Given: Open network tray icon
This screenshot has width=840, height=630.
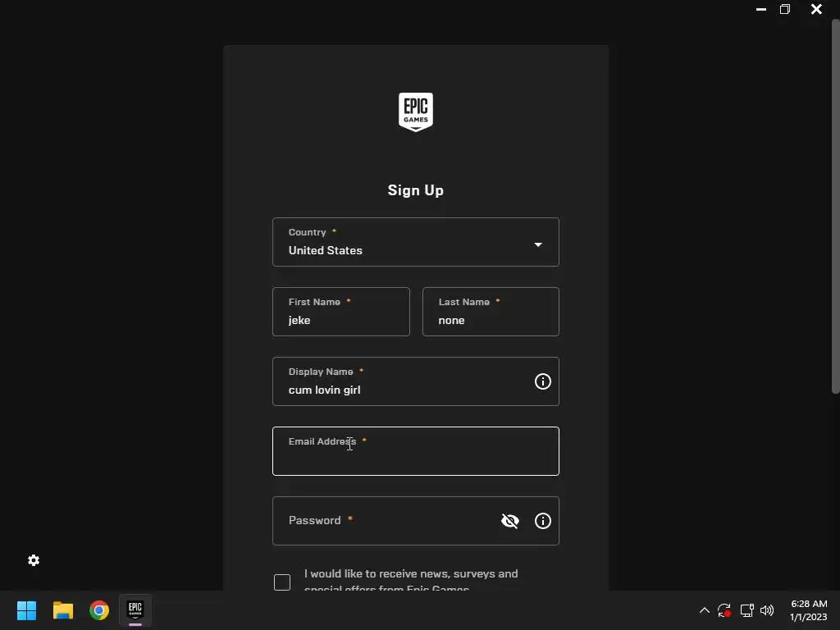Looking at the screenshot, I should [x=746, y=610].
